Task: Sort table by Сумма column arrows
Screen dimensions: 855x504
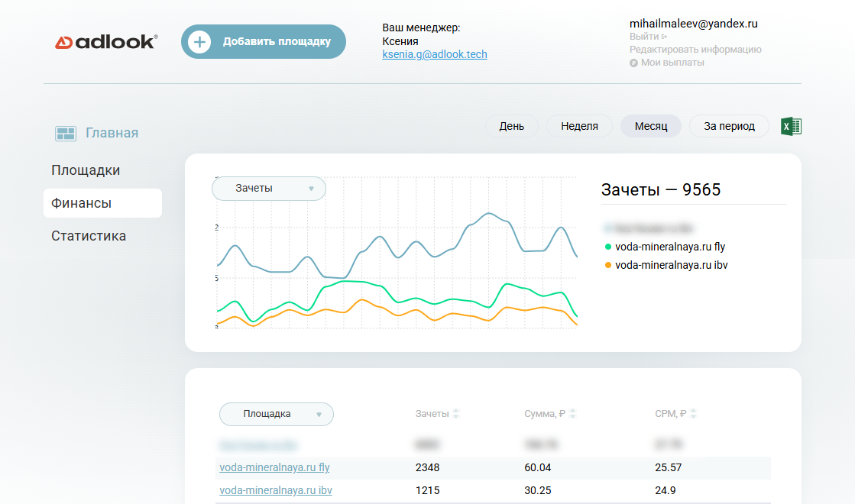Action: tap(572, 414)
